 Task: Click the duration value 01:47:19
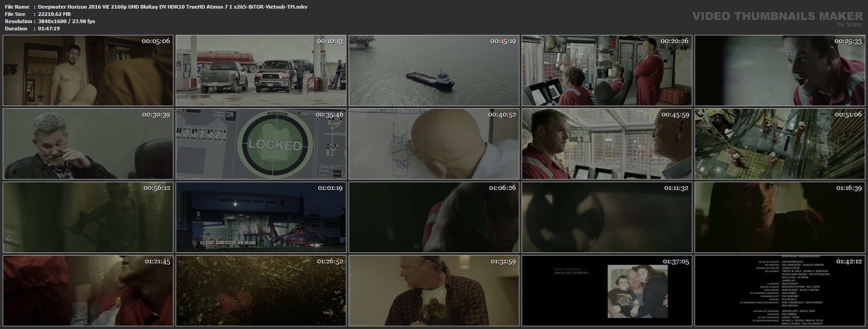pyautogui.click(x=49, y=29)
